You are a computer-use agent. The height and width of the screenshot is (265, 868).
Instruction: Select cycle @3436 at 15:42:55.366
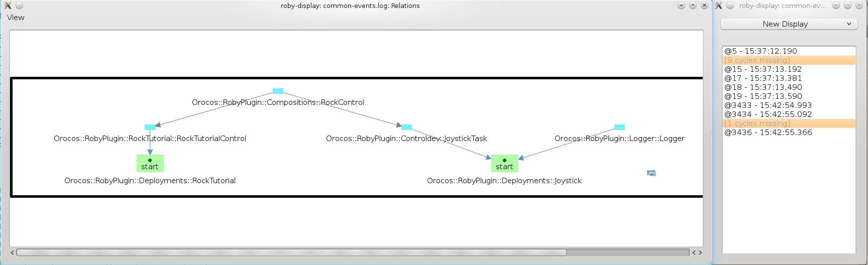pos(768,132)
